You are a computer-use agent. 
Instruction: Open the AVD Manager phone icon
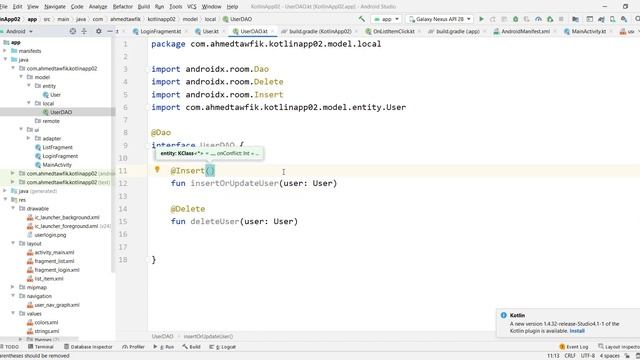click(613, 19)
